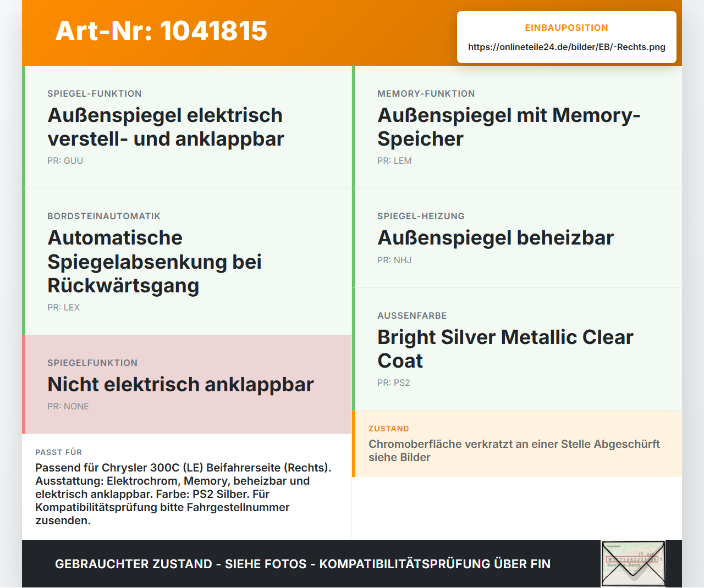Select 'Bright Silver Metallic Clear Coat' text

pyautogui.click(x=505, y=349)
